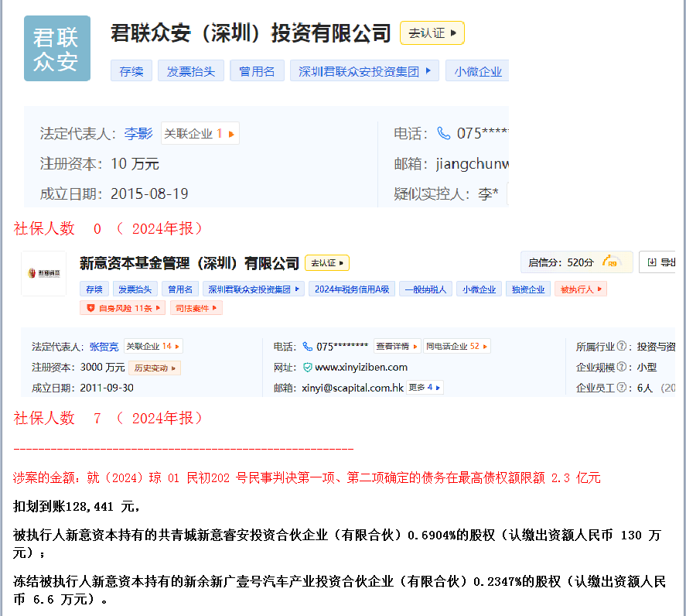
Task: Expand 深圳君联众安投资集团 tag in second company
Action: pyautogui.click(x=254, y=289)
